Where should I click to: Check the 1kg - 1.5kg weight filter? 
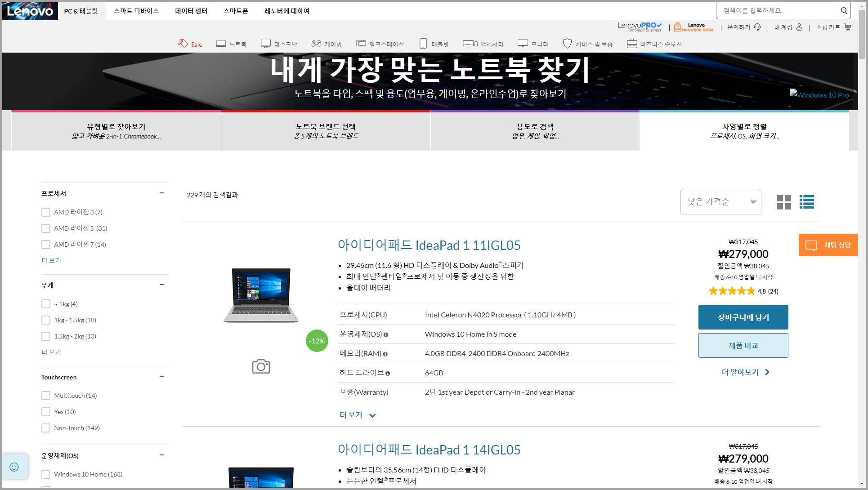coord(46,320)
